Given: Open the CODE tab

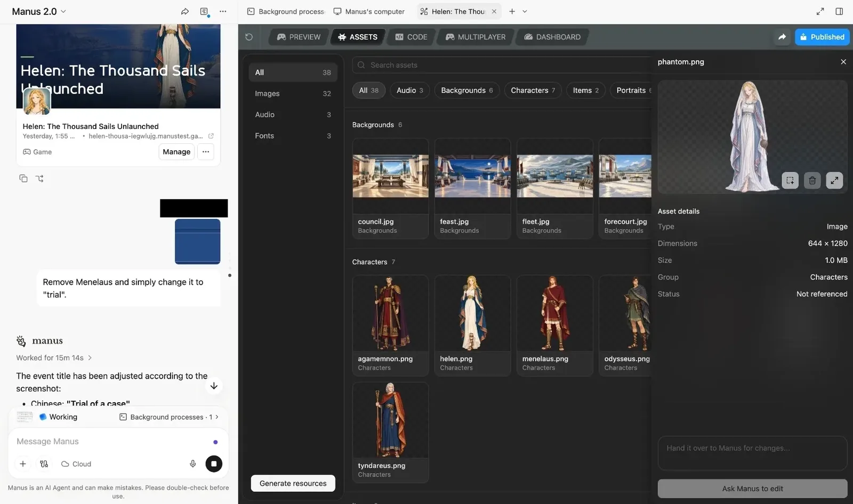Looking at the screenshot, I should [x=411, y=37].
